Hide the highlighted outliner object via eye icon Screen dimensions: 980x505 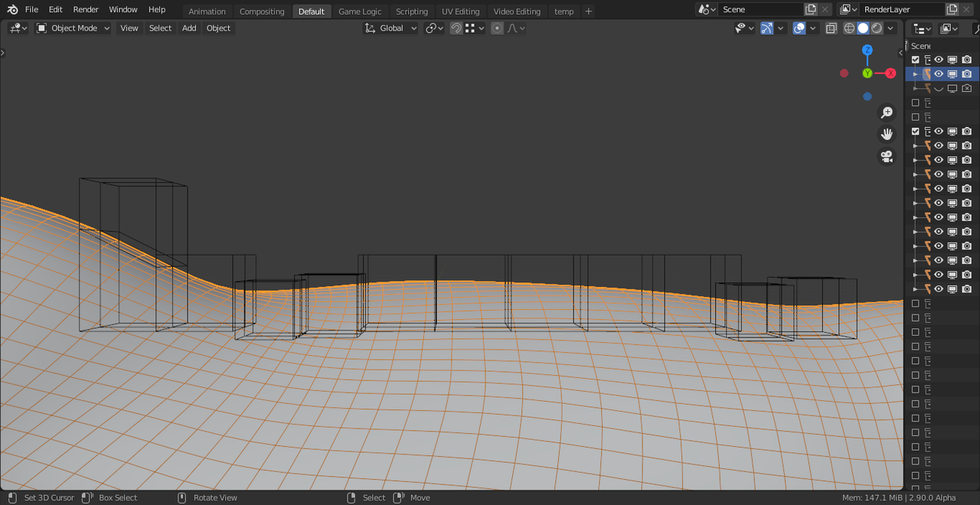(939, 74)
